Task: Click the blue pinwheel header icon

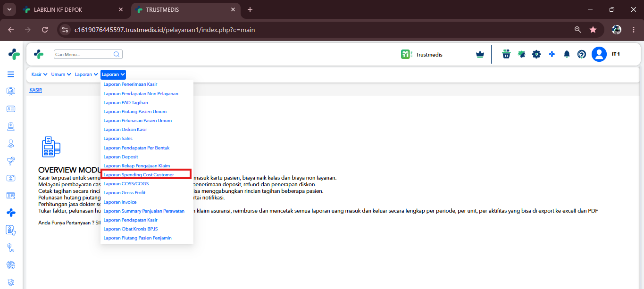Action: coord(552,54)
